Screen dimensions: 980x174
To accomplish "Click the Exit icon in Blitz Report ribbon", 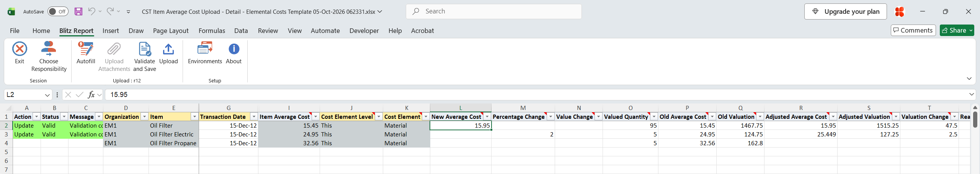I will [x=20, y=49].
